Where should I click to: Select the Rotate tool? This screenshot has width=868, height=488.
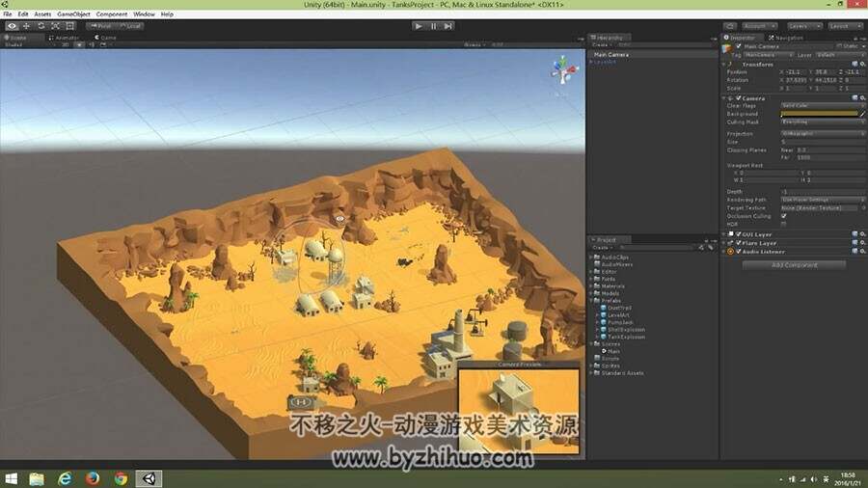coord(41,26)
